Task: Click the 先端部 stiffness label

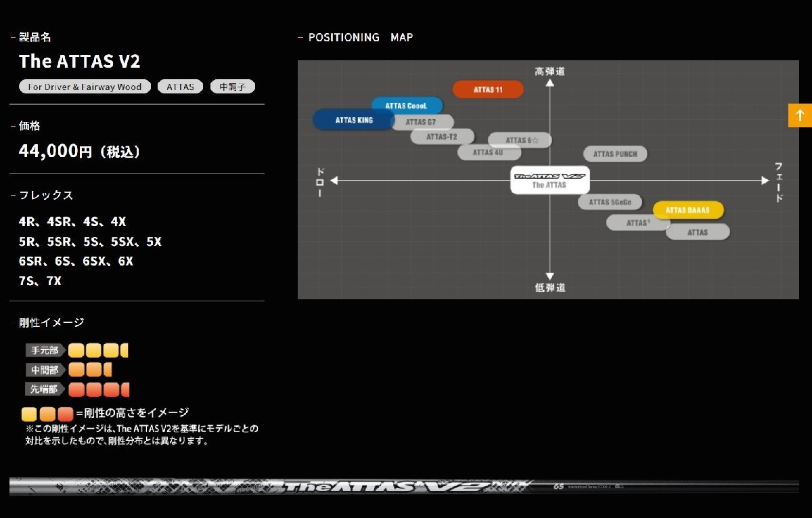Action: tap(45, 389)
